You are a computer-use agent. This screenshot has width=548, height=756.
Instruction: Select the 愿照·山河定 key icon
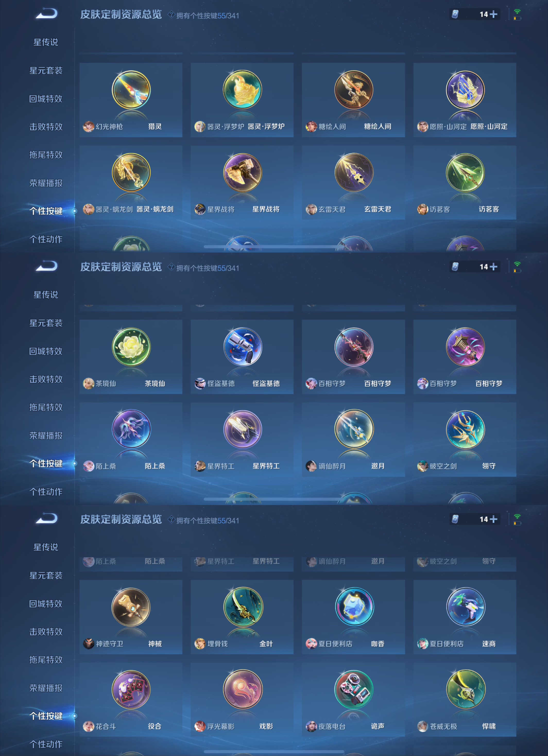pos(465,90)
